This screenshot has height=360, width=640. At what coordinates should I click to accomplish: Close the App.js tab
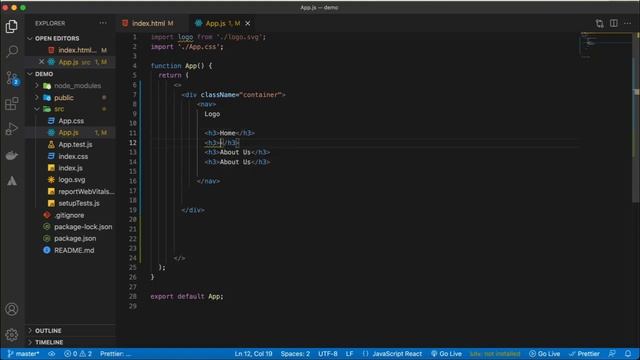tap(248, 23)
